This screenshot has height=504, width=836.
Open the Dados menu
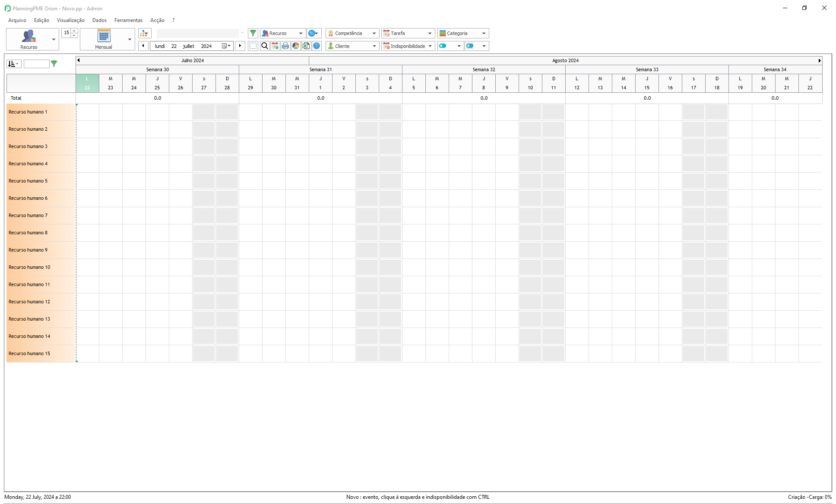pyautogui.click(x=99, y=20)
